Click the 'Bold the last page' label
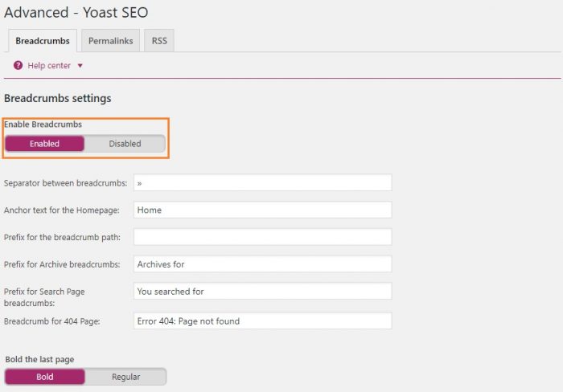The width and height of the screenshot is (563, 392). (39, 359)
